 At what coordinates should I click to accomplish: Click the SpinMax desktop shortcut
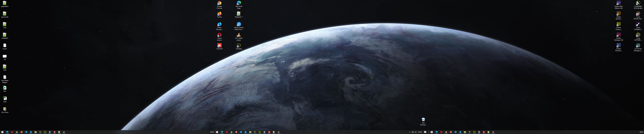[239, 46]
